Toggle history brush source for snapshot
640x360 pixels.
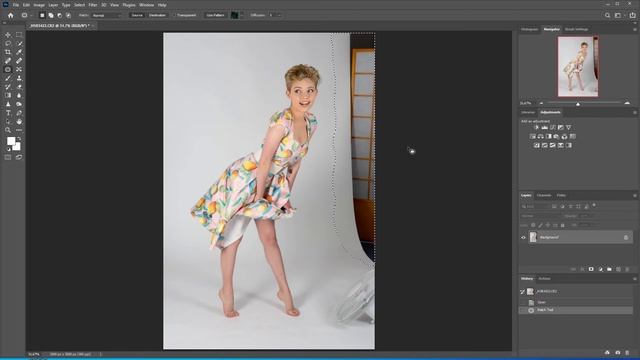(x=522, y=292)
